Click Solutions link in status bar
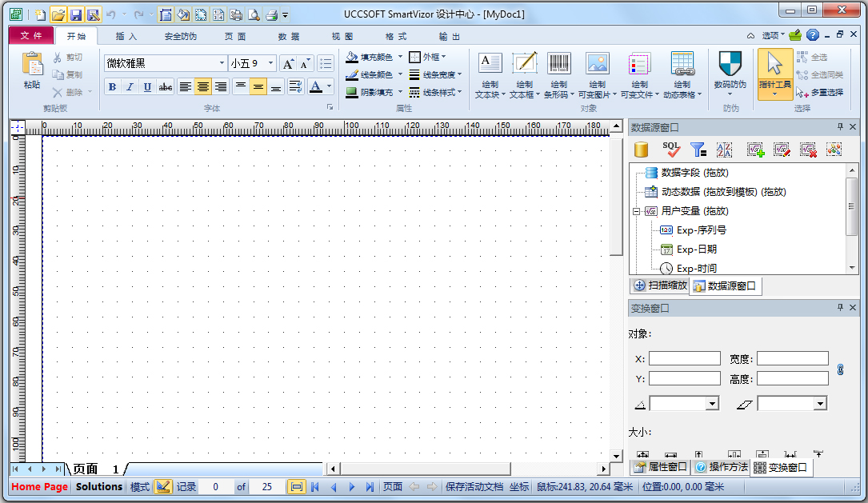The width and height of the screenshot is (868, 503). [x=99, y=487]
